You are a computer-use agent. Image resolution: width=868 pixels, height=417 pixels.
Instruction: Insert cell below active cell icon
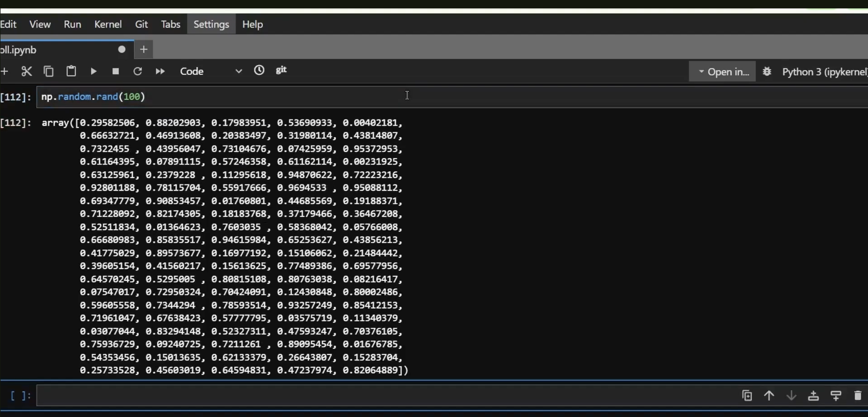point(836,396)
